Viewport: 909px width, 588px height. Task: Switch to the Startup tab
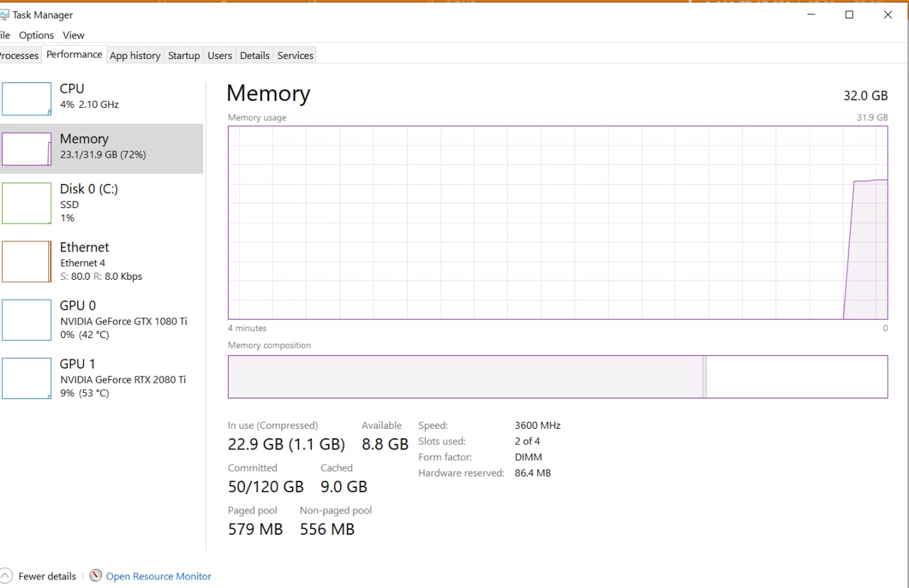[x=184, y=55]
